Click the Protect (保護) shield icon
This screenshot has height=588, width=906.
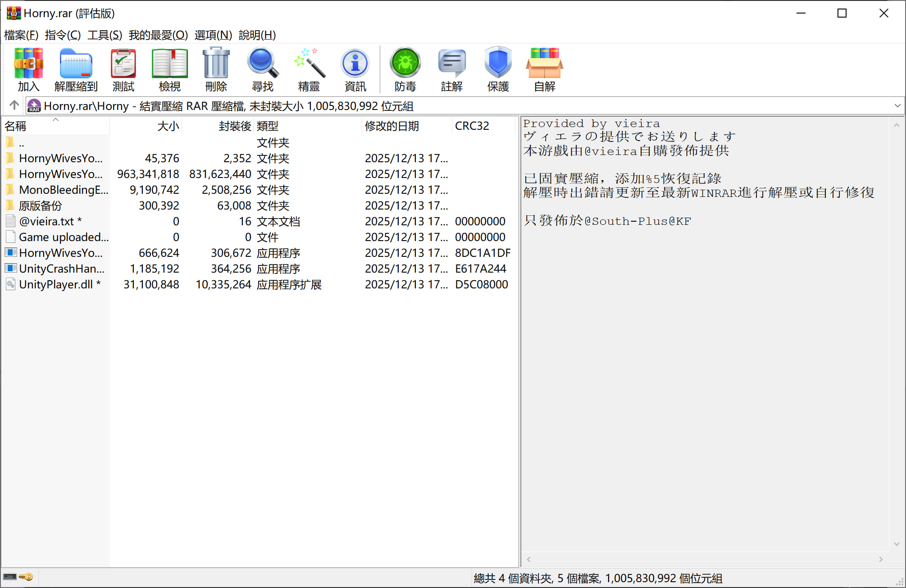498,69
